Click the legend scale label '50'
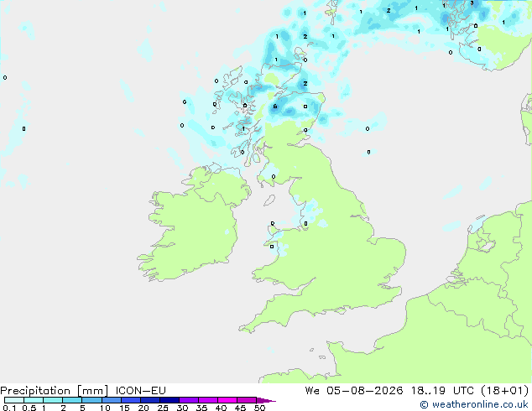The width and height of the screenshot is (532, 411). point(260,408)
